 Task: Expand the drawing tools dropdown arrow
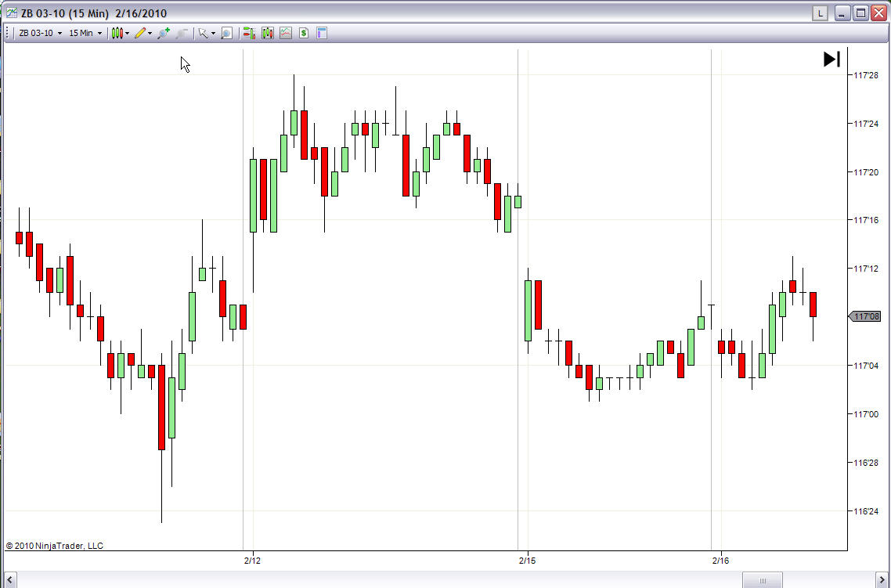pyautogui.click(x=150, y=33)
